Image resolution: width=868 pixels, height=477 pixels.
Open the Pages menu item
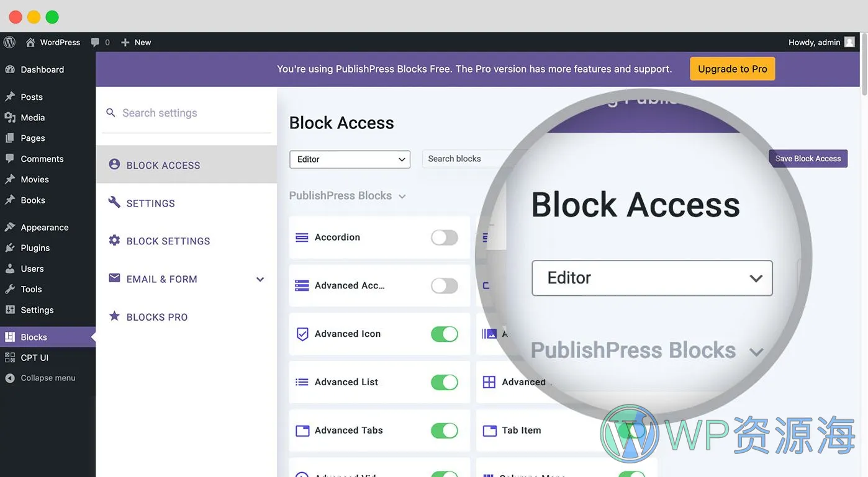point(48,138)
